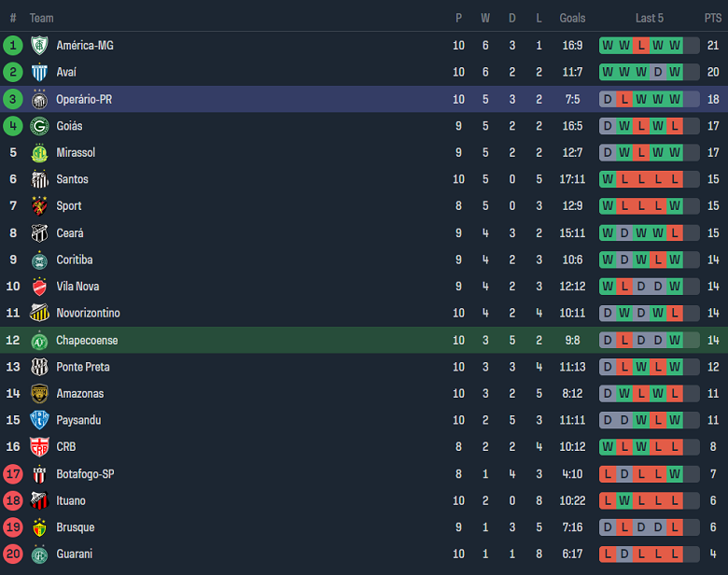Open the Goiás green crest icon
Image resolution: width=728 pixels, height=575 pixels.
tap(39, 126)
